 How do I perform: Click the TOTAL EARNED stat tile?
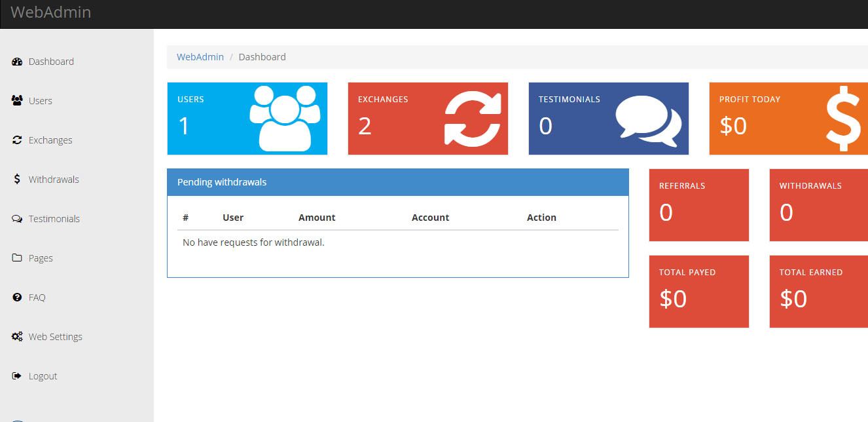819,292
